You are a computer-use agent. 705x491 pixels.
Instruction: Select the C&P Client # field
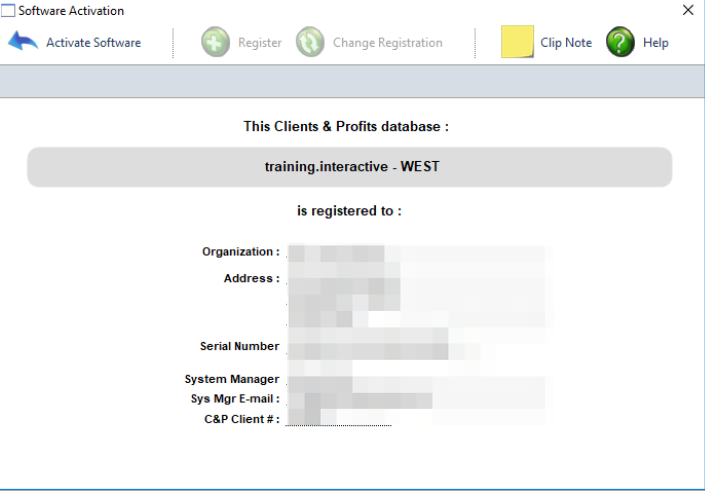point(338,418)
